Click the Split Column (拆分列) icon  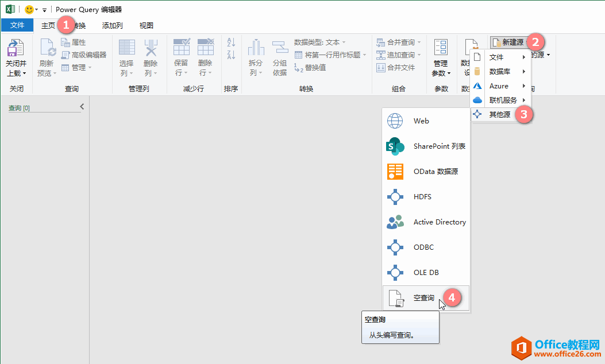(x=256, y=48)
